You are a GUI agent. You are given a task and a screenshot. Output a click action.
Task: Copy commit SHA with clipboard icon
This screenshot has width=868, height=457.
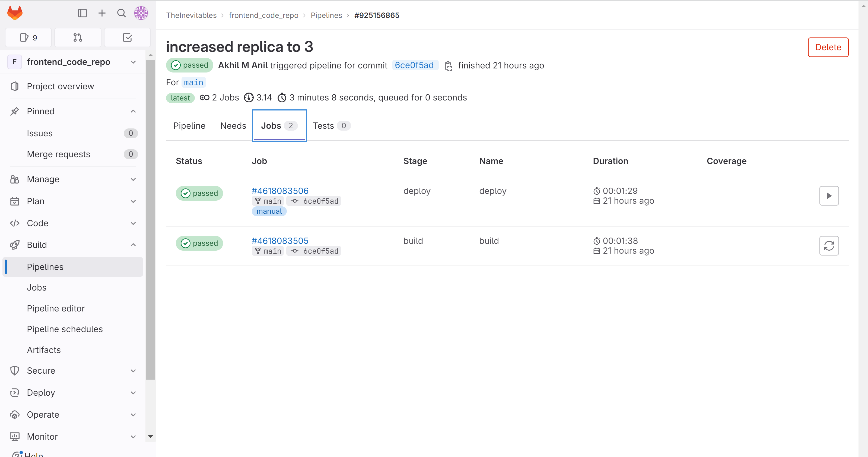pyautogui.click(x=448, y=66)
